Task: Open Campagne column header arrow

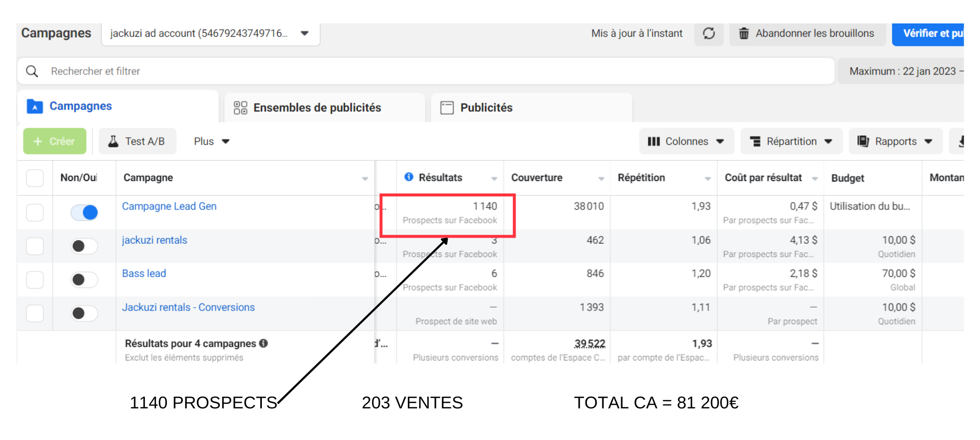Action: [365, 178]
